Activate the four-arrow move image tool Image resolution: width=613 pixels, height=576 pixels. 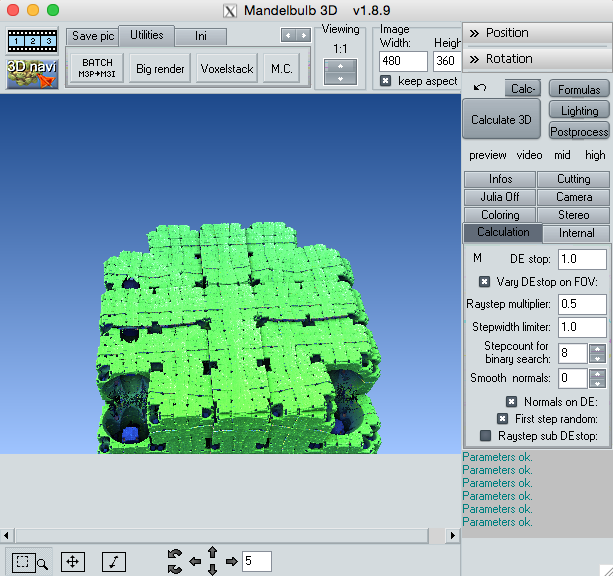point(73,562)
